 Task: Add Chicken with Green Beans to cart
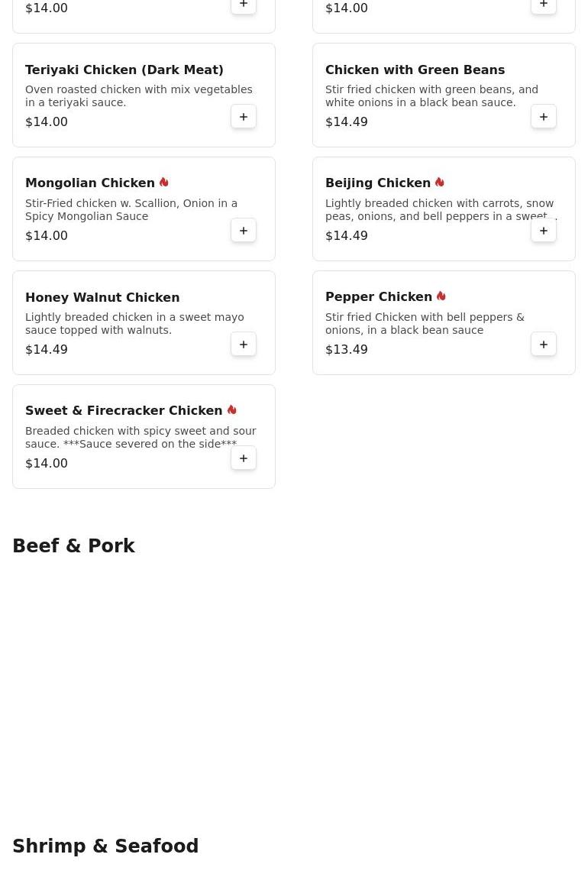coord(544,117)
